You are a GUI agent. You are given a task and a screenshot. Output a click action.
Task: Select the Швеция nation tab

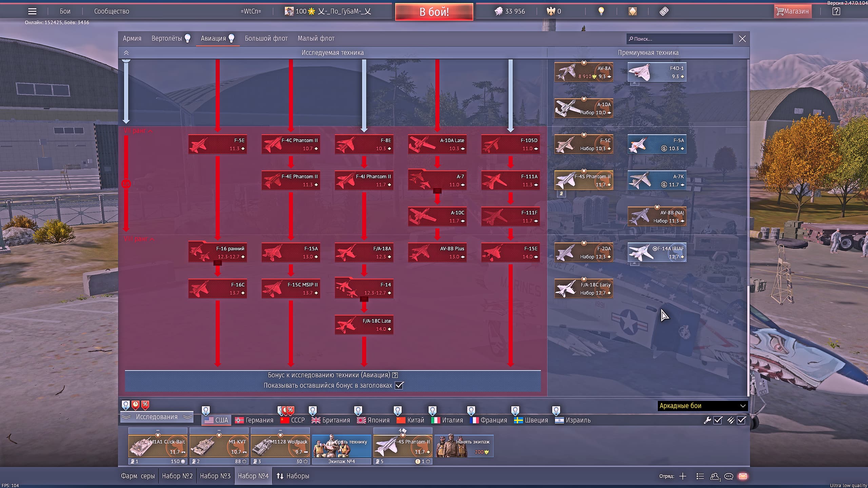pos(531,420)
